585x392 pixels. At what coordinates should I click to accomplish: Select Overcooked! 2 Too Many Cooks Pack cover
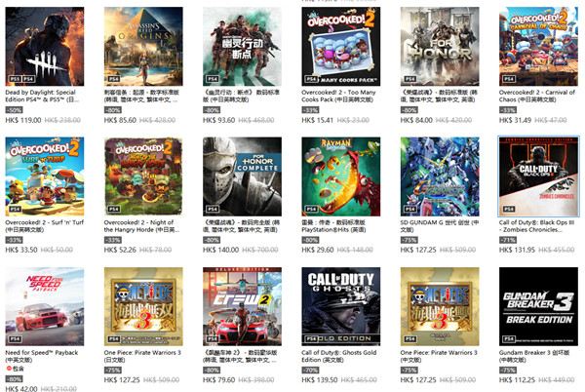[x=341, y=46]
